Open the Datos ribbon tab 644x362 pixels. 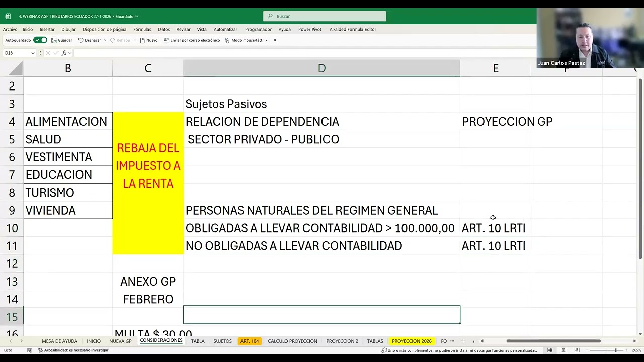point(164,29)
